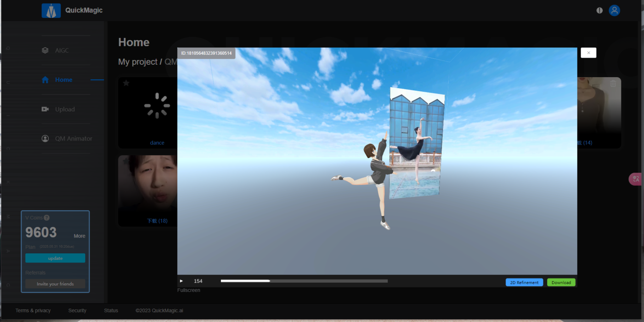Click the AIGC layers icon
644x322 pixels.
click(x=45, y=50)
